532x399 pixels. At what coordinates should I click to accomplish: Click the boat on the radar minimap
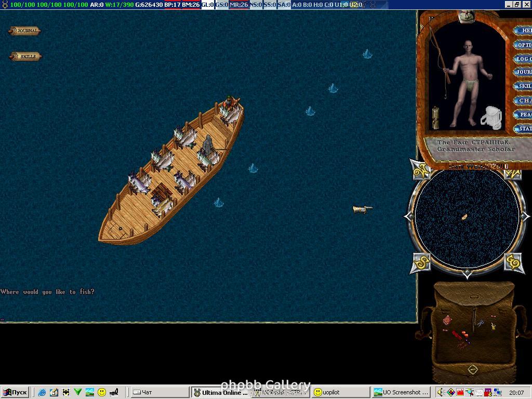pyautogui.click(x=464, y=217)
